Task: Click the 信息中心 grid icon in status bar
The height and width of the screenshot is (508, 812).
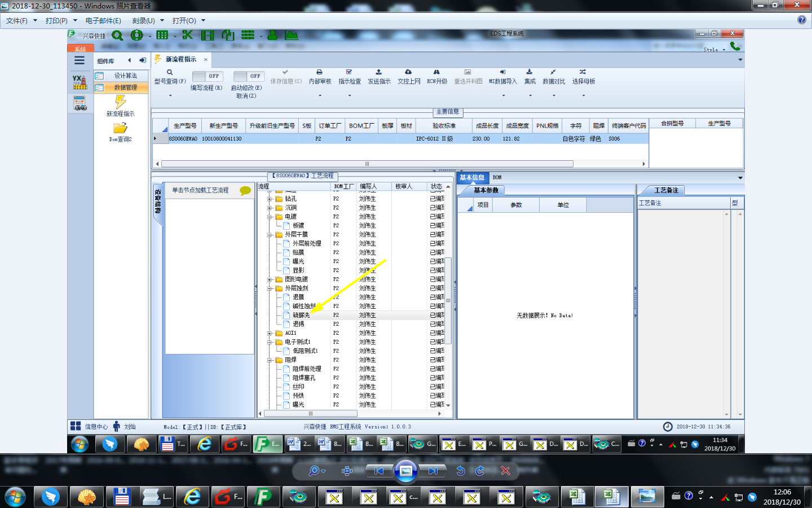Action: coord(75,426)
